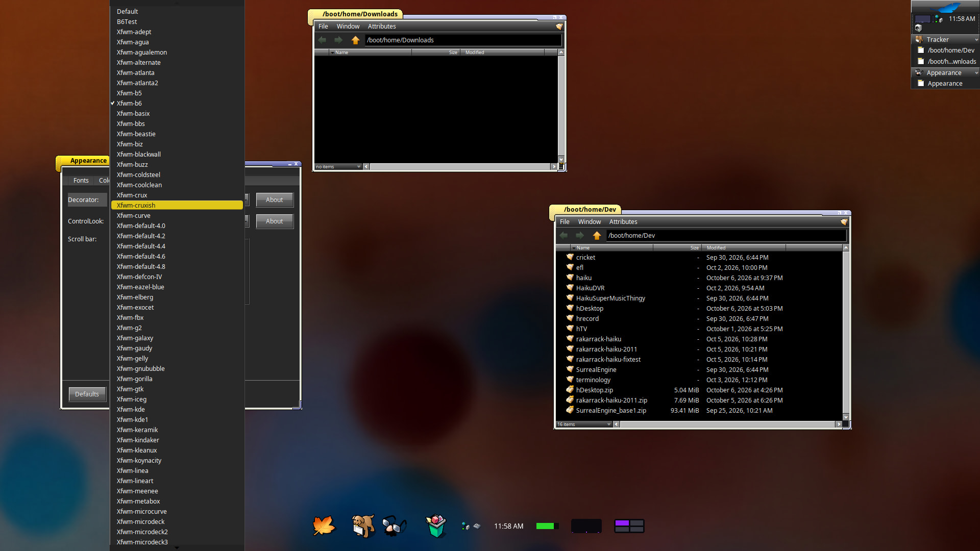Open Tracker via the dog icon in the dock
This screenshot has height=551, width=980.
[363, 525]
